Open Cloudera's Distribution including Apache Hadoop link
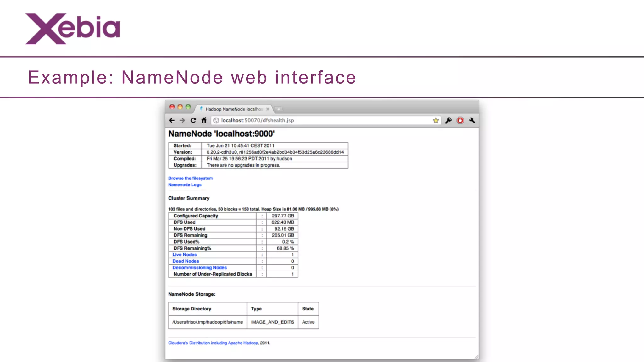644x362 pixels. [x=213, y=343]
